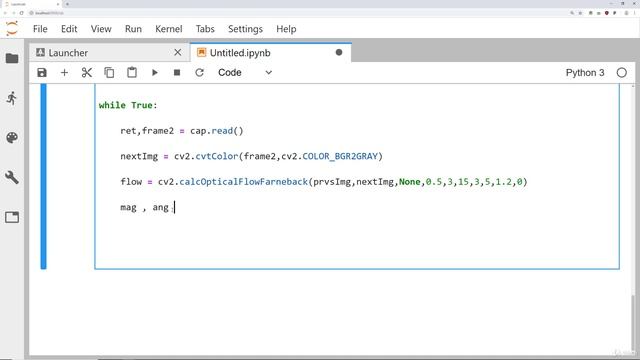
Task: Open the Cell Tools wrench panel
Action: click(x=12, y=177)
